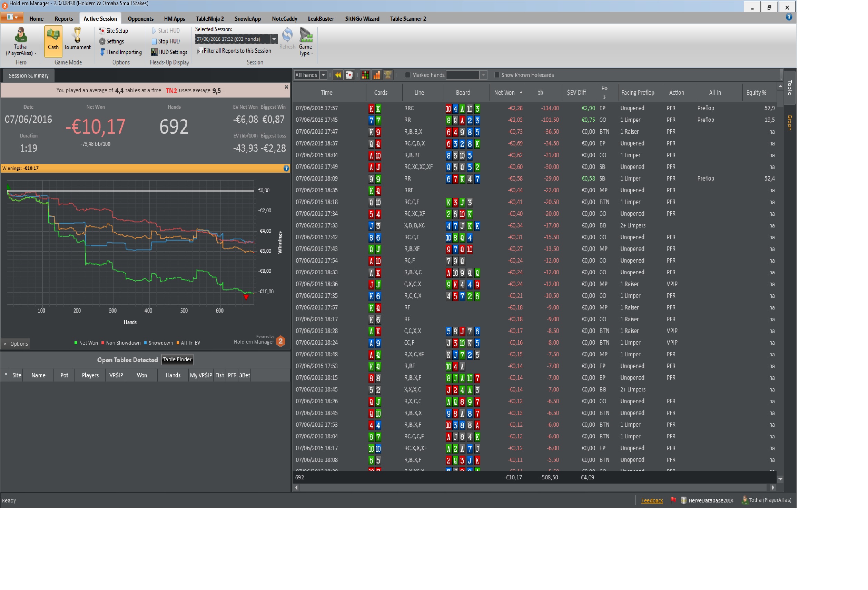Click the Table Finder button

[x=177, y=359]
